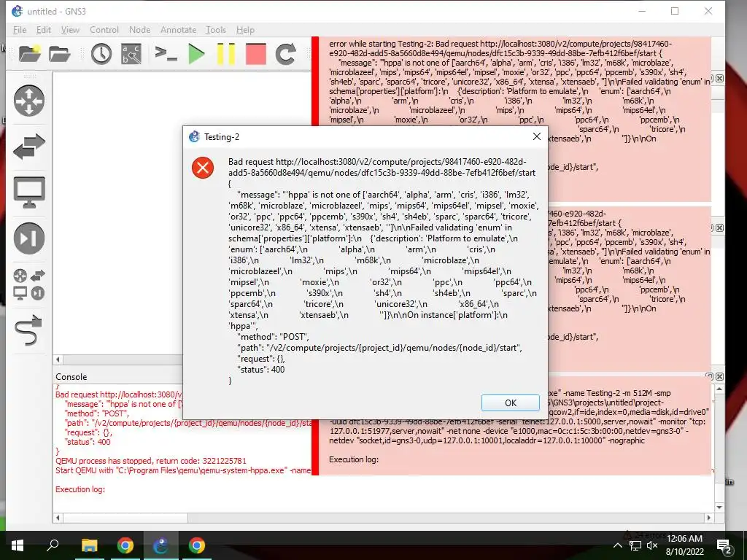The width and height of the screenshot is (747, 560).
Task: Browse routers in the device sidebar
Action: tap(29, 101)
